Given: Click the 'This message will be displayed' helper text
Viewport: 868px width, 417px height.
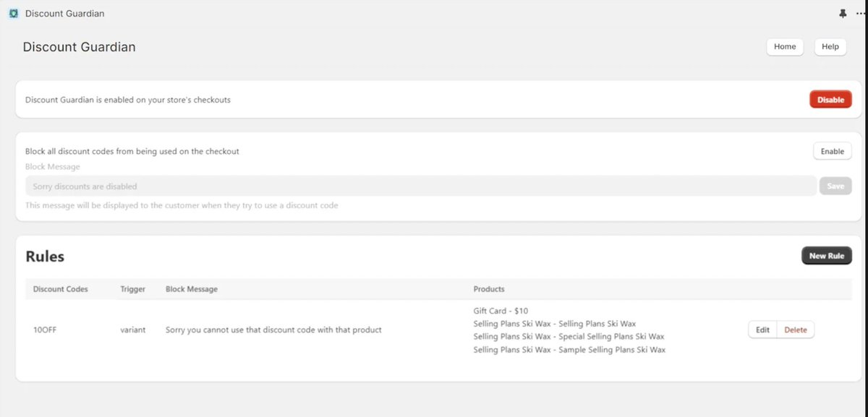Looking at the screenshot, I should [x=182, y=205].
